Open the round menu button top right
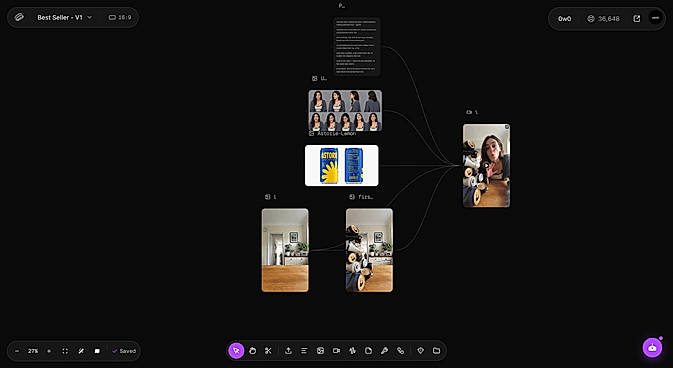 tap(655, 18)
